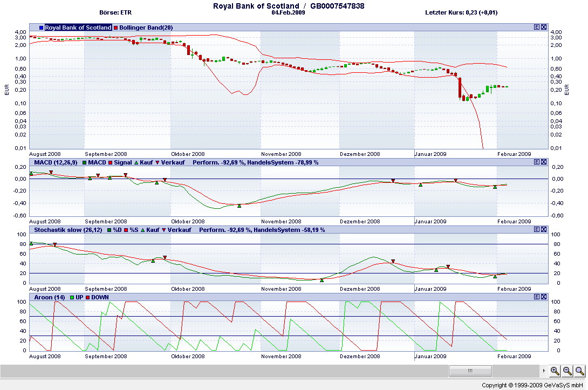The width and height of the screenshot is (588, 390).
Task: Zoom out with the minus magnifier icon
Action: 568,371
